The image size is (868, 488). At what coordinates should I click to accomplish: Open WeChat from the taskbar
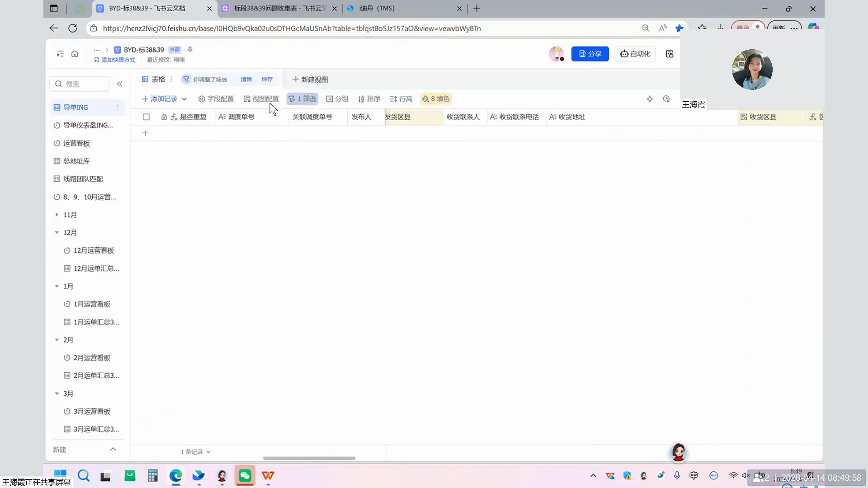point(245,475)
